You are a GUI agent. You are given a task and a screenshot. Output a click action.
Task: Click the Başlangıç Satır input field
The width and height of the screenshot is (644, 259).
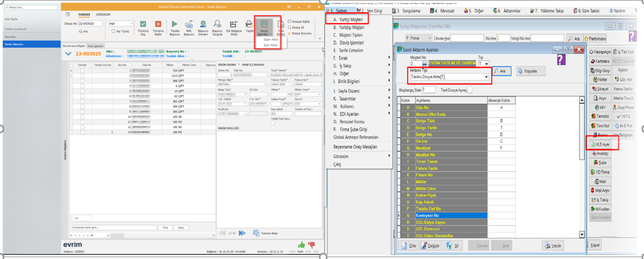click(x=429, y=89)
